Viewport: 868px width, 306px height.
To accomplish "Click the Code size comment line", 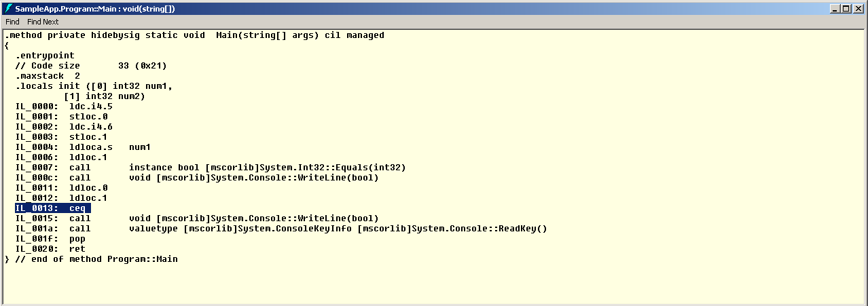I will tap(91, 66).
